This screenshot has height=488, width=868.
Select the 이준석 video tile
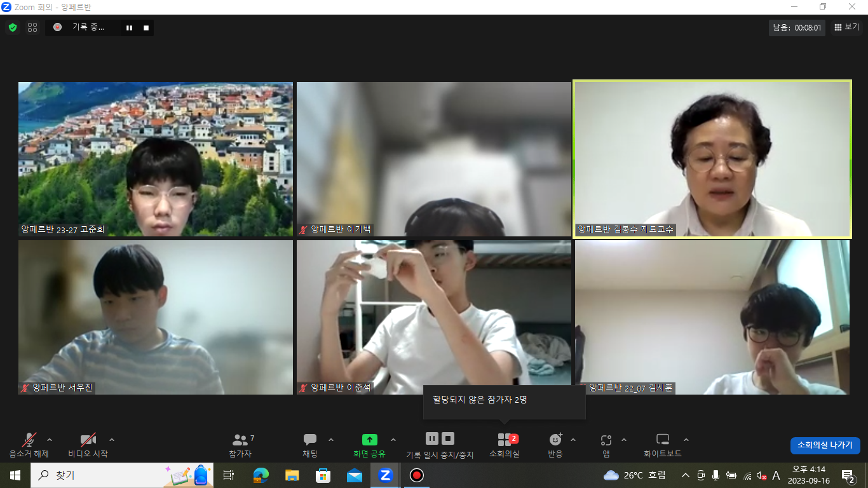pyautogui.click(x=434, y=317)
